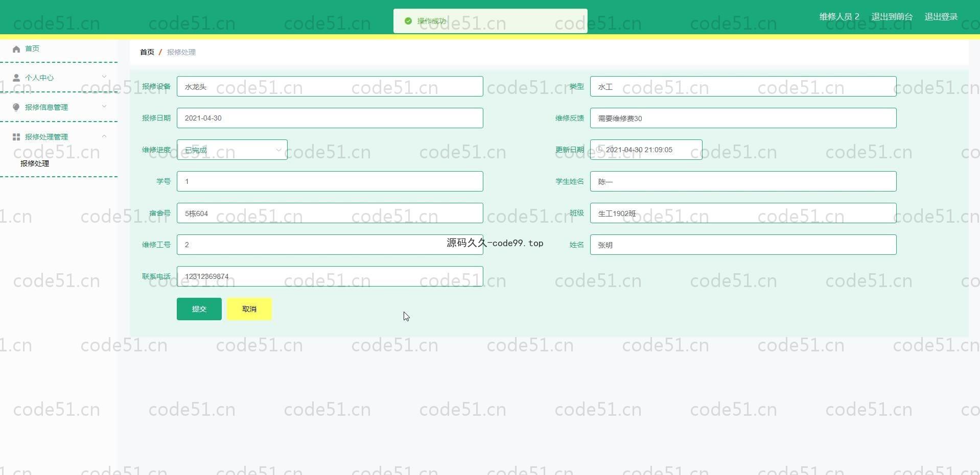Click the 维修工号 input field
980x475 pixels.
tap(330, 245)
